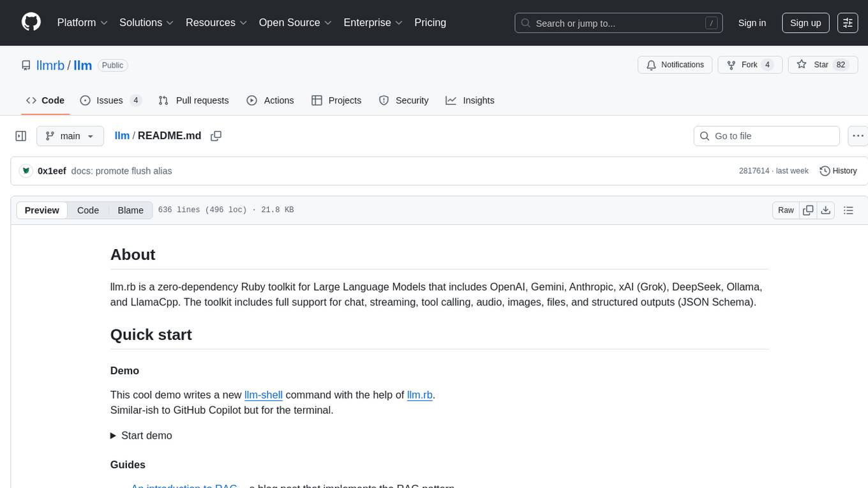Open more file actions menu
868x488 pixels.
coord(858,135)
